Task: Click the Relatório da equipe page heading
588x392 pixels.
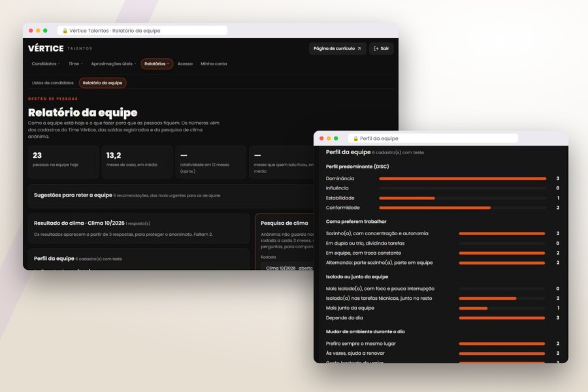Action: click(x=83, y=112)
